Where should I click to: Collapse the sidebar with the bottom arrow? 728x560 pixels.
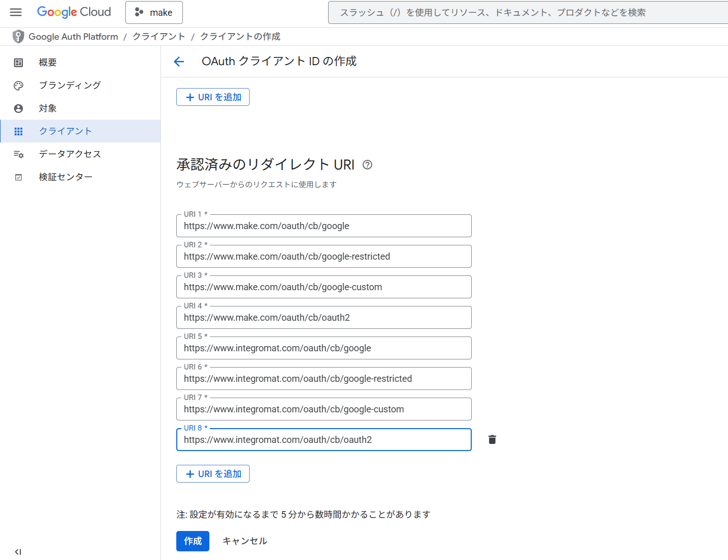[18, 552]
